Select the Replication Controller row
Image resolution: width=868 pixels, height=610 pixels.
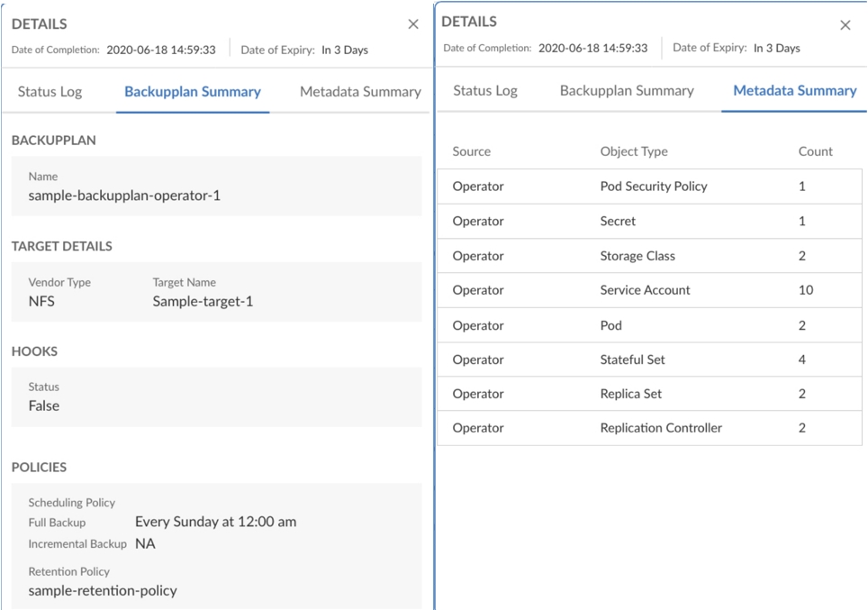pos(661,428)
